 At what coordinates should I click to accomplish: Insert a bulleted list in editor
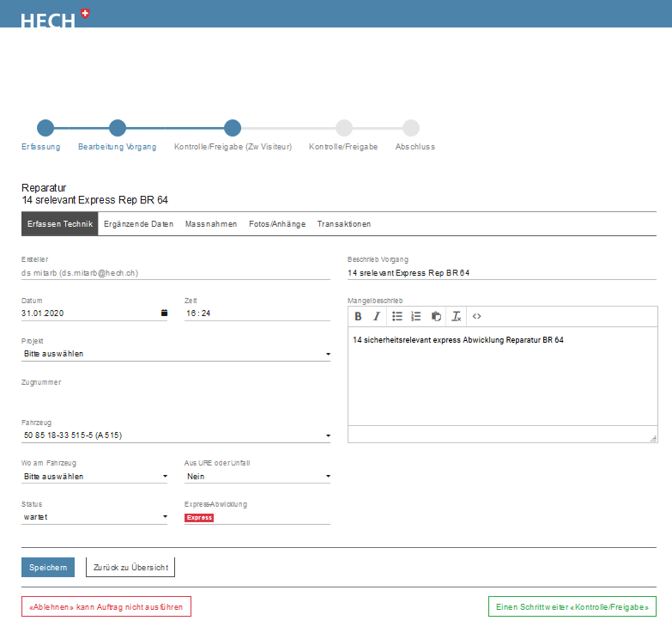[x=397, y=316]
